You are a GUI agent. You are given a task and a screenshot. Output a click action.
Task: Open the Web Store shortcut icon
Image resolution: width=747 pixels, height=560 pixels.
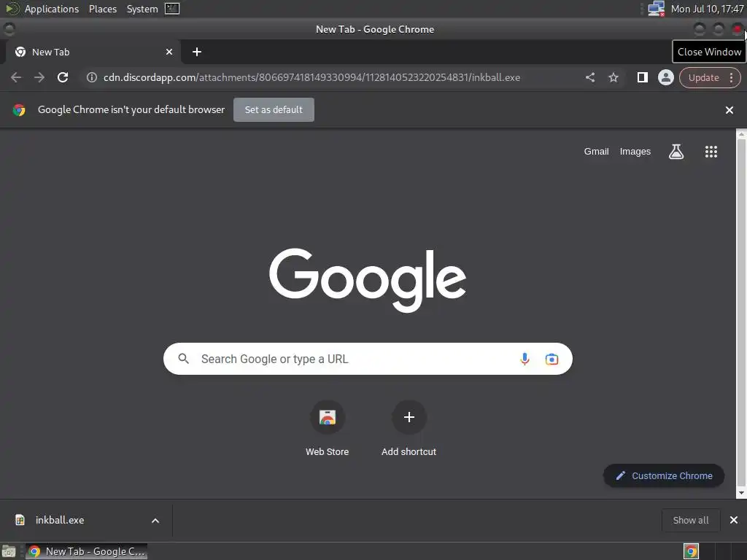click(x=328, y=418)
